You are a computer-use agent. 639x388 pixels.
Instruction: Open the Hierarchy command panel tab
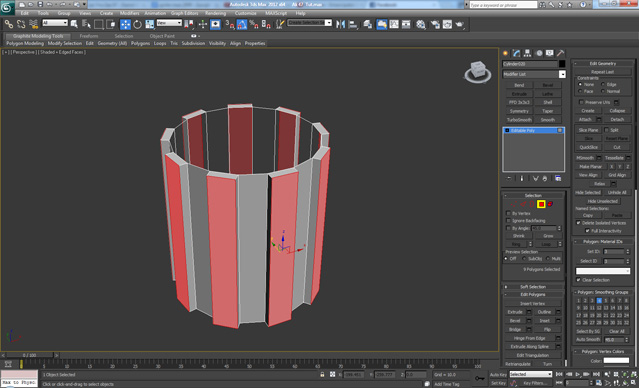[x=528, y=53]
